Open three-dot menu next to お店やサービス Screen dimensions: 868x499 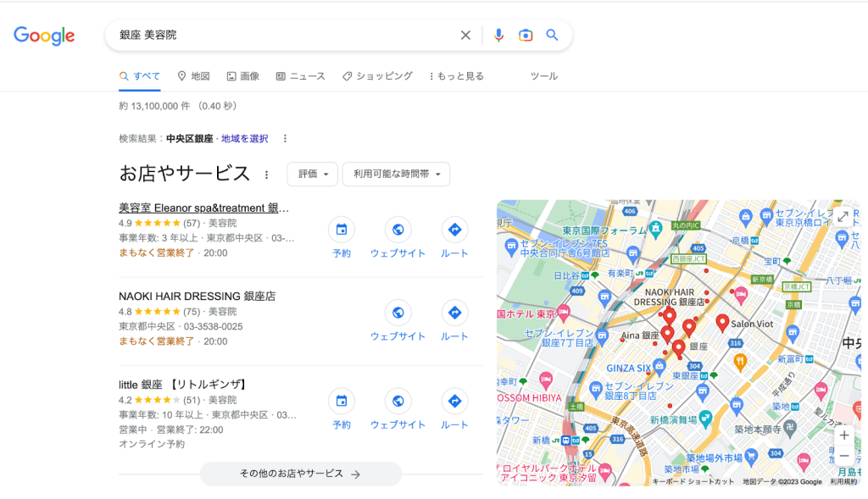coord(266,175)
